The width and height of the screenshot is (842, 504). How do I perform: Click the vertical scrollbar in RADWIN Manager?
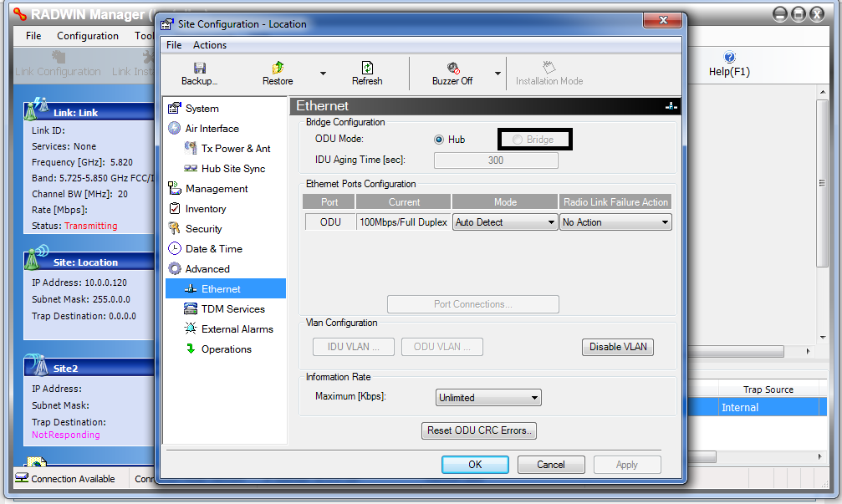[822, 182]
